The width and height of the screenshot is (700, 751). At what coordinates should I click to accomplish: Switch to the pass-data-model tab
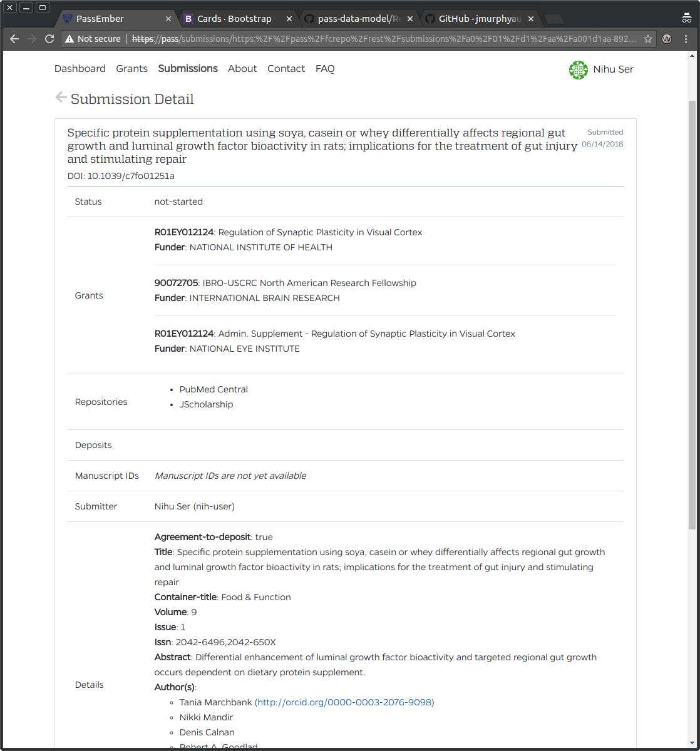click(354, 18)
